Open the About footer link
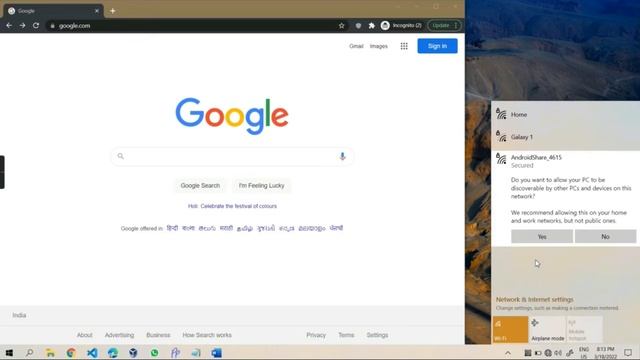 [x=84, y=335]
